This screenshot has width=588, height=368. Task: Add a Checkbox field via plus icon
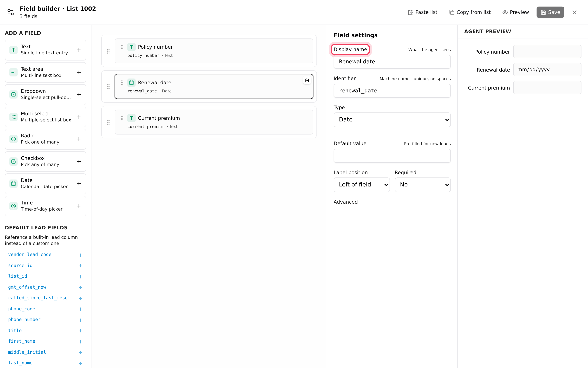click(79, 161)
